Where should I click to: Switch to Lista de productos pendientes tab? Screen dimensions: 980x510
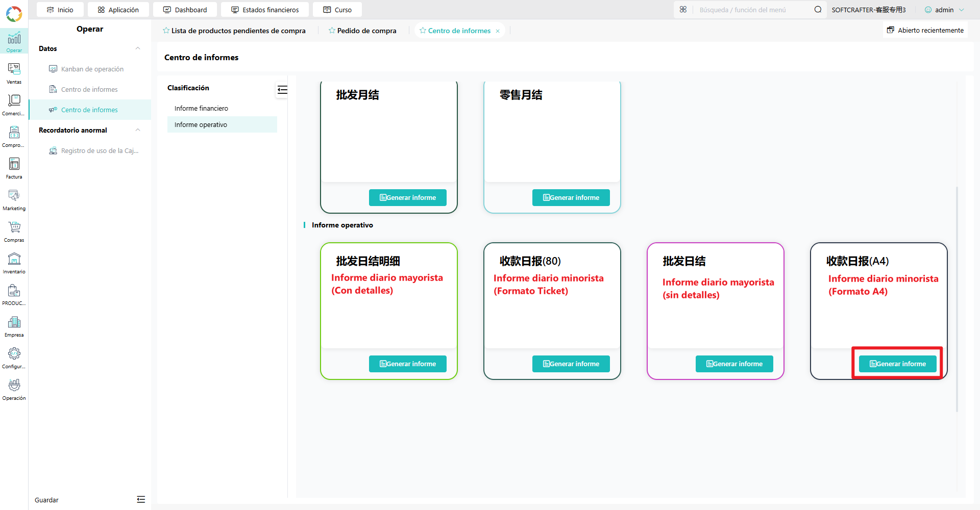(x=234, y=31)
